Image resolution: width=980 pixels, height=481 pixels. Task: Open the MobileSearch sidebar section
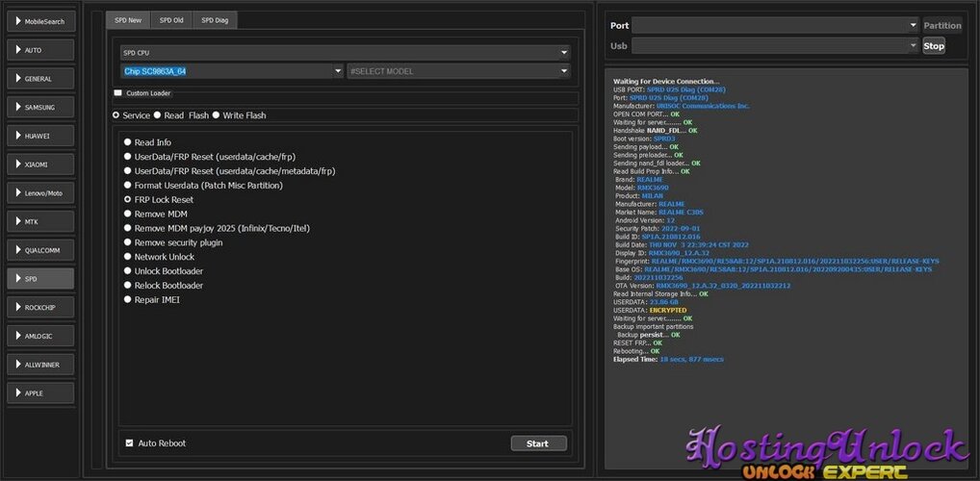40,21
